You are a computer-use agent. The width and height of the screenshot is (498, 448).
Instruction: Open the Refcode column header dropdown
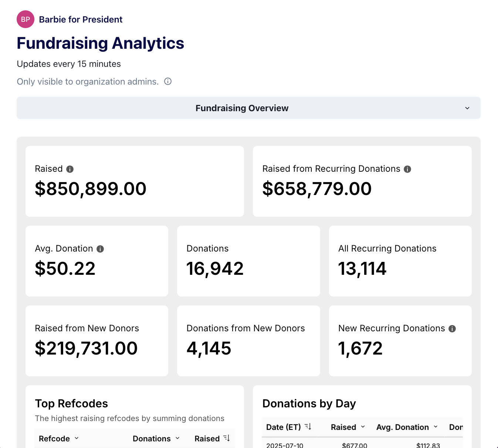pyautogui.click(x=77, y=438)
